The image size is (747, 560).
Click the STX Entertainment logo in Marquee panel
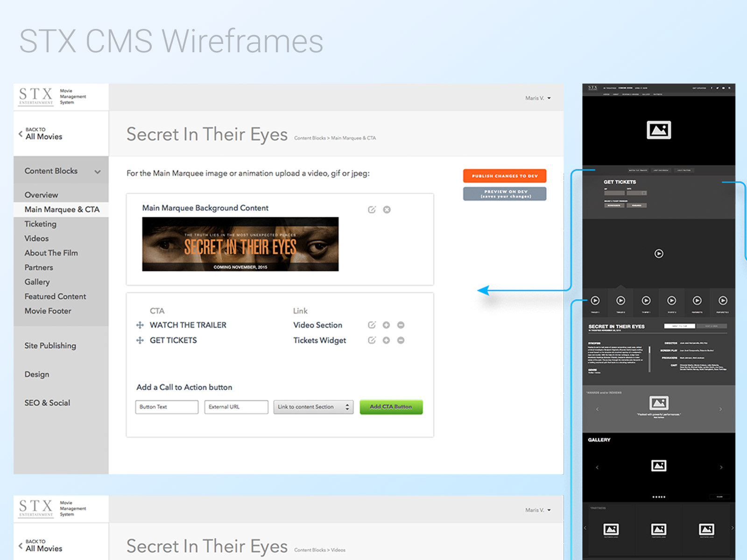click(36, 96)
